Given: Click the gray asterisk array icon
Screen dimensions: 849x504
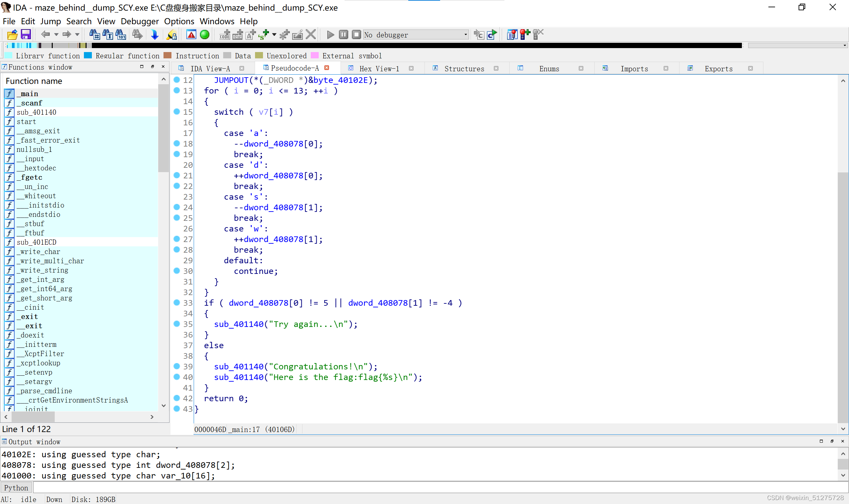Looking at the screenshot, I should click(x=284, y=34).
